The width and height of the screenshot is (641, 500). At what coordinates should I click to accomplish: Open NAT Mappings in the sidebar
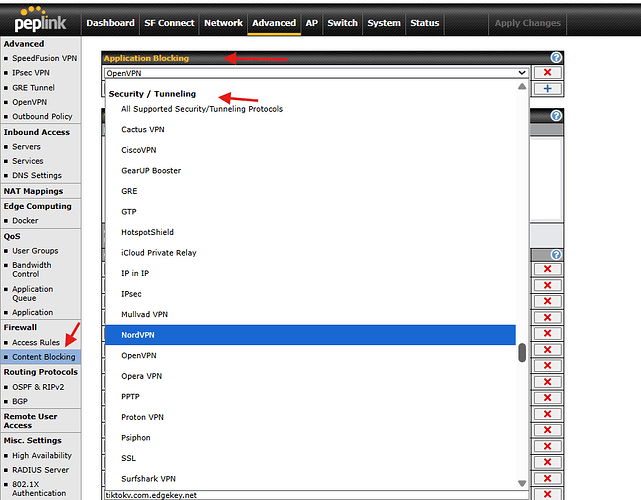click(x=33, y=191)
